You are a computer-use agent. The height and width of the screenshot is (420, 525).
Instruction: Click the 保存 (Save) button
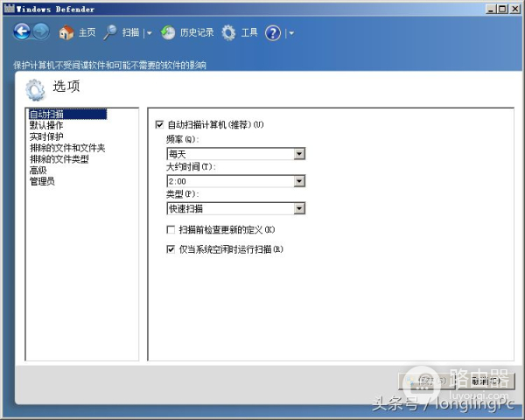[x=426, y=381]
